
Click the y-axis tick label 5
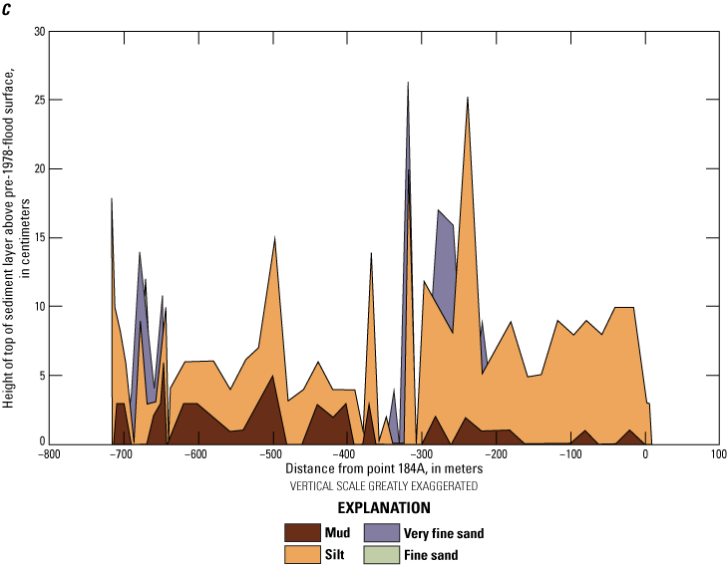(43, 376)
